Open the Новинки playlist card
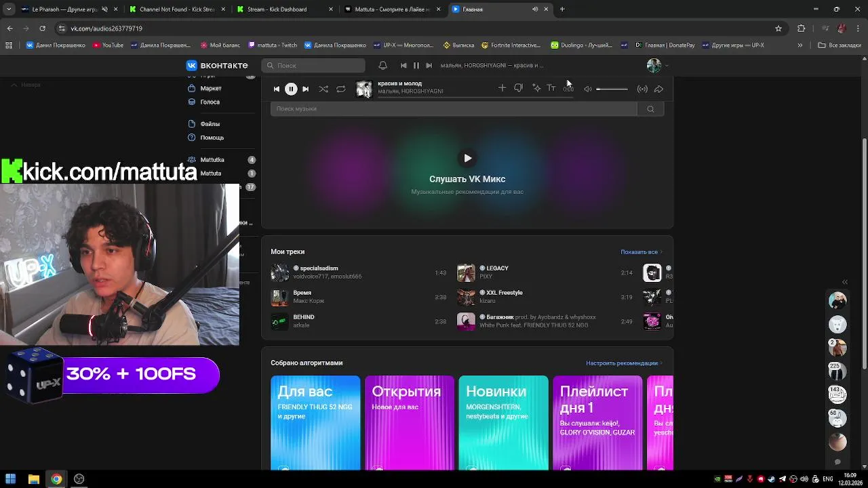Screen dimensions: 868x488 tap(503, 423)
